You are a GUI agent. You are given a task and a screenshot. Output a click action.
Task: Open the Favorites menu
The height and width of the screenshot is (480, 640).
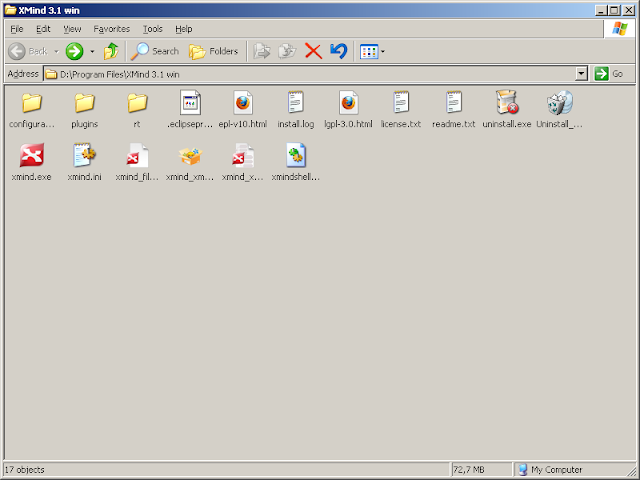[x=111, y=29]
